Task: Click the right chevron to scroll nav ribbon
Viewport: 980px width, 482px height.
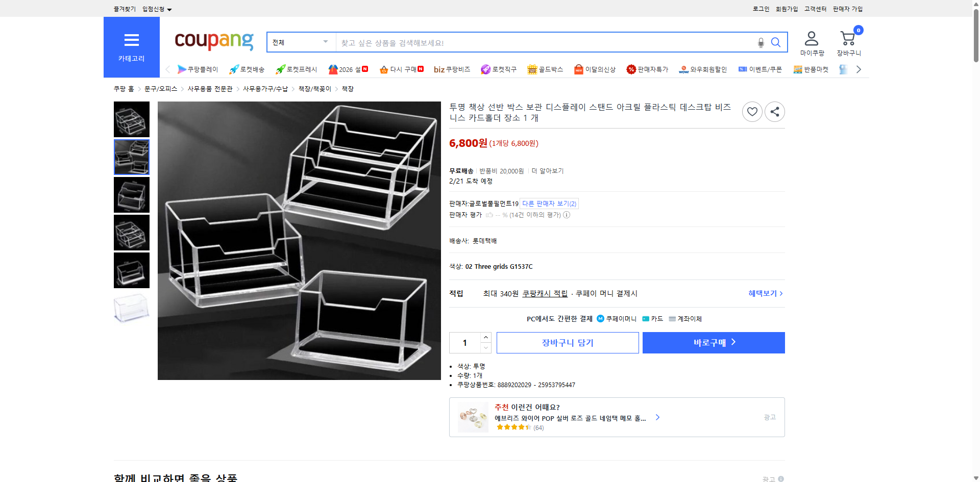Action: [x=859, y=69]
